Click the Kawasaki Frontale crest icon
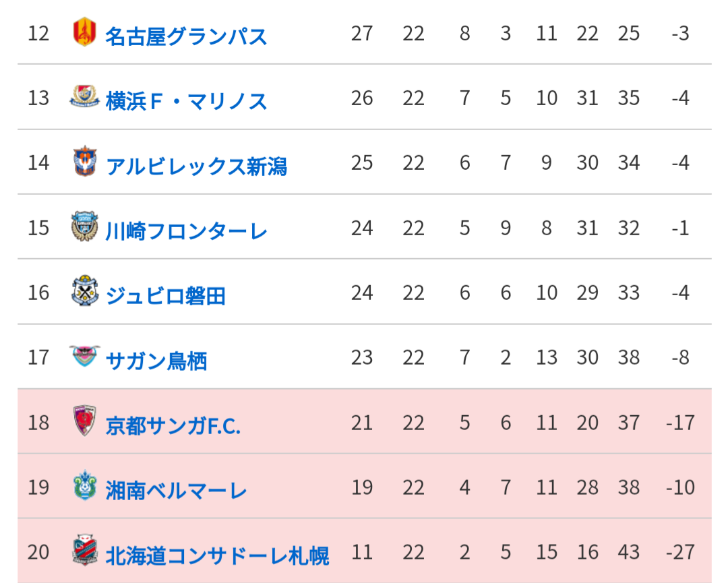The image size is (728, 583). click(x=84, y=226)
